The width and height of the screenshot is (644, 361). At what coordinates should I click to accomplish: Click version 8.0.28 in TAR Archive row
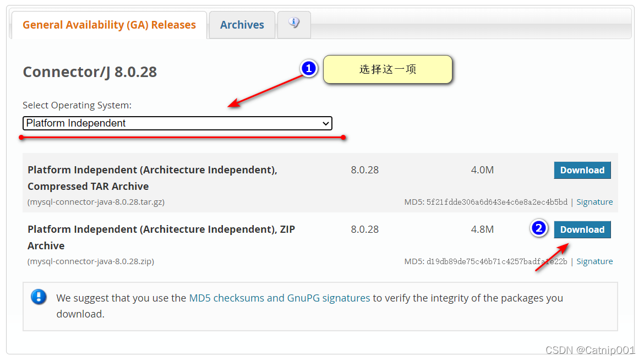[365, 170]
